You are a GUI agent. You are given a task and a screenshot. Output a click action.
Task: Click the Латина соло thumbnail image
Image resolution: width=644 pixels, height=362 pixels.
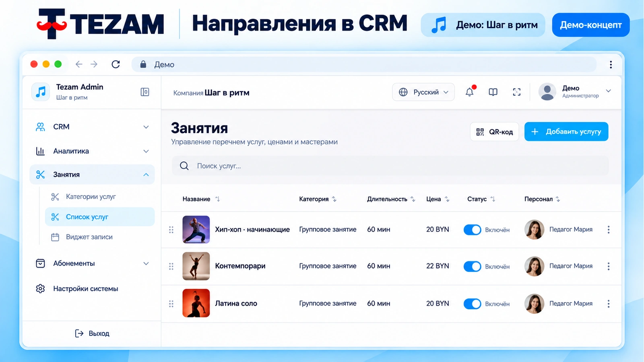pos(196,303)
